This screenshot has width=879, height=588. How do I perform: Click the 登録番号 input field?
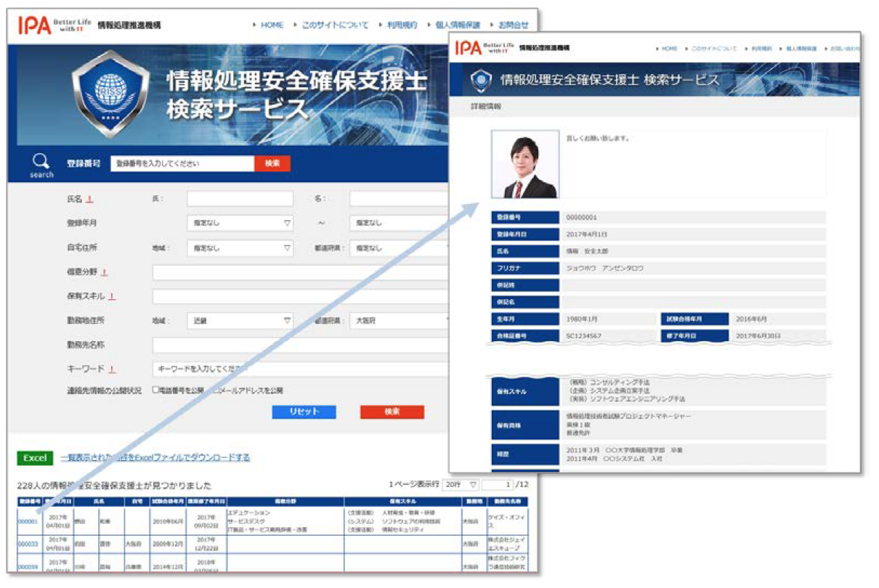[182, 163]
